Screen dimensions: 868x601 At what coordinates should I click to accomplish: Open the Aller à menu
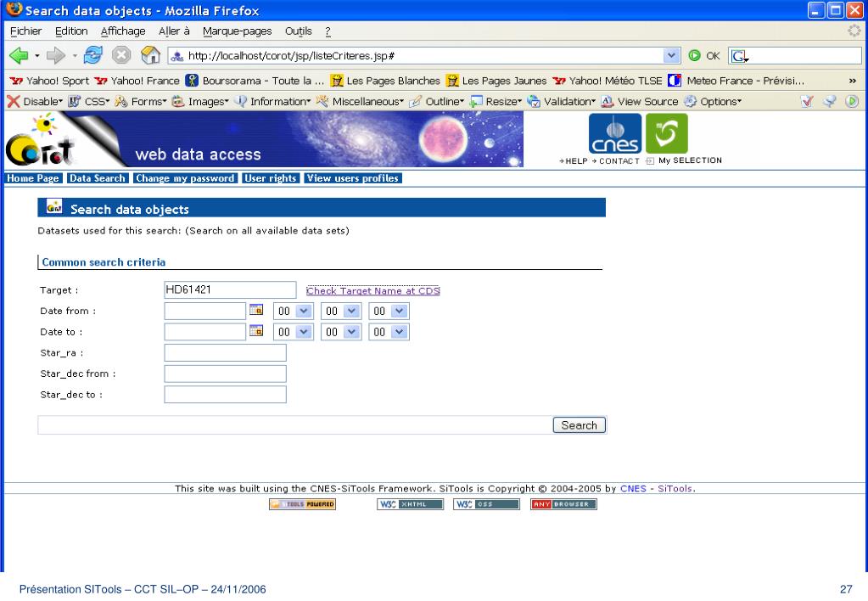[174, 31]
